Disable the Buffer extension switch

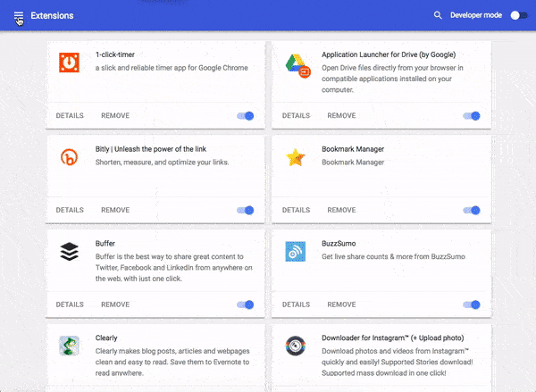[246, 304]
